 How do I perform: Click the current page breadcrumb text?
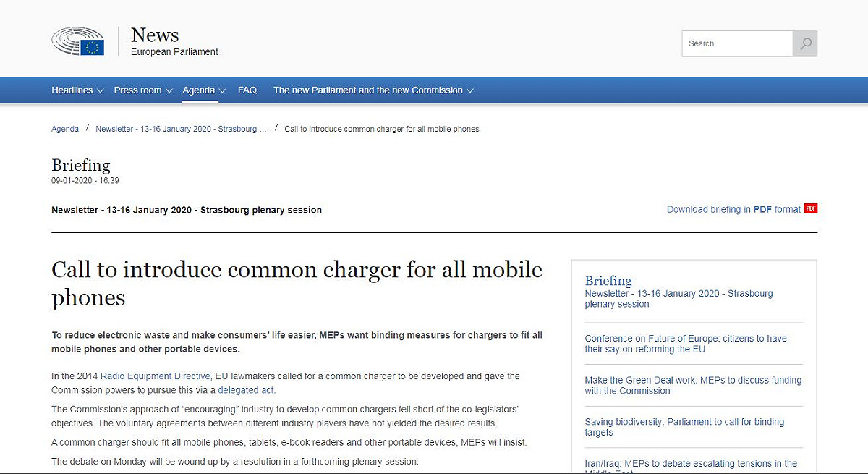tap(382, 129)
